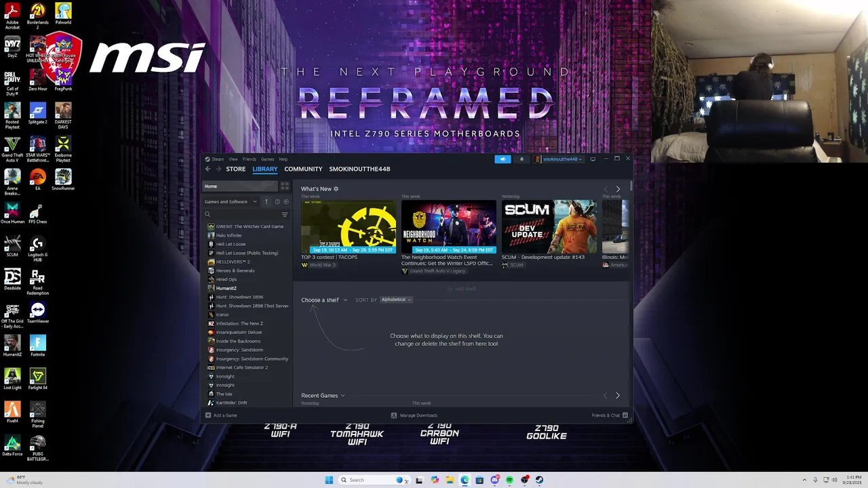
Task: Select the FPS Chess desktop icon
Action: [x=38, y=213]
